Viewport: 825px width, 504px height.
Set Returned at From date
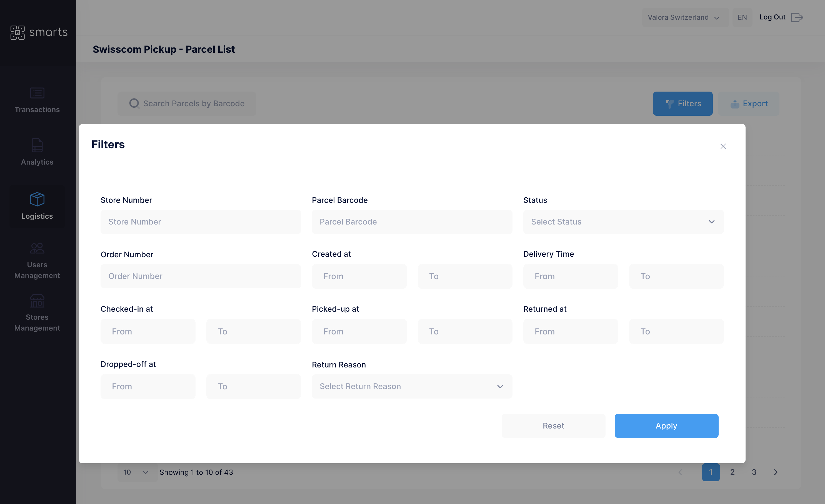click(571, 331)
